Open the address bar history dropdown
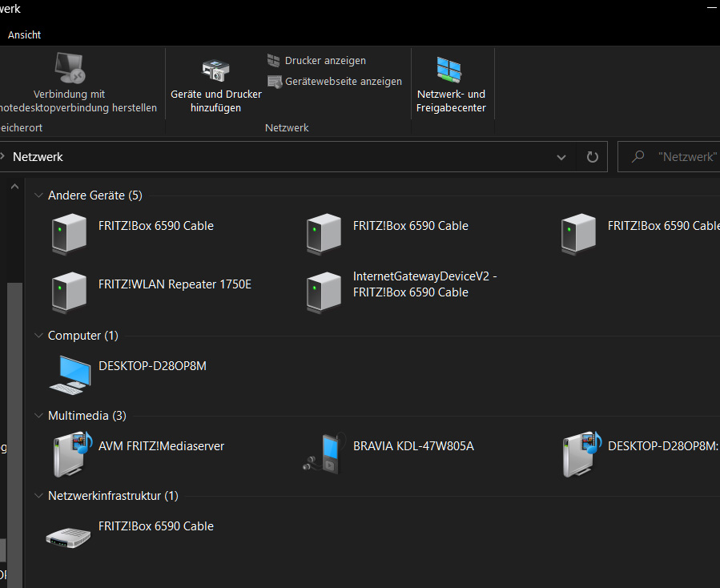This screenshot has width=720, height=588. [x=561, y=157]
